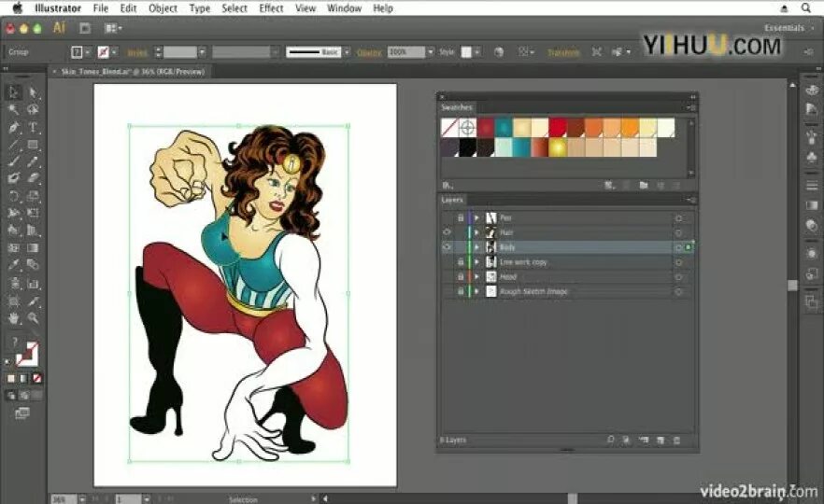824x504 pixels.
Task: Choose the yellow radial gradient swatch
Action: click(x=558, y=147)
